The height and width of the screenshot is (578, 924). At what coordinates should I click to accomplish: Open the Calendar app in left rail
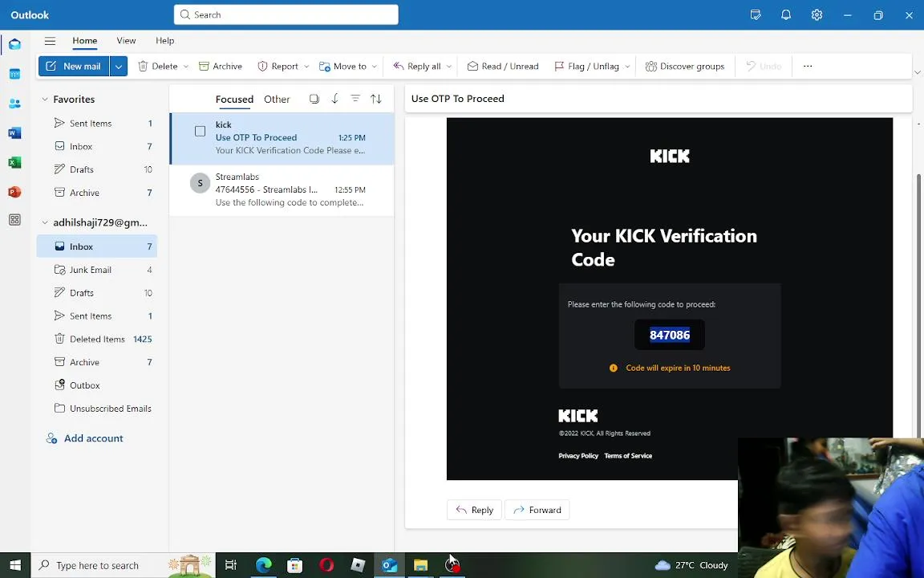click(x=14, y=74)
